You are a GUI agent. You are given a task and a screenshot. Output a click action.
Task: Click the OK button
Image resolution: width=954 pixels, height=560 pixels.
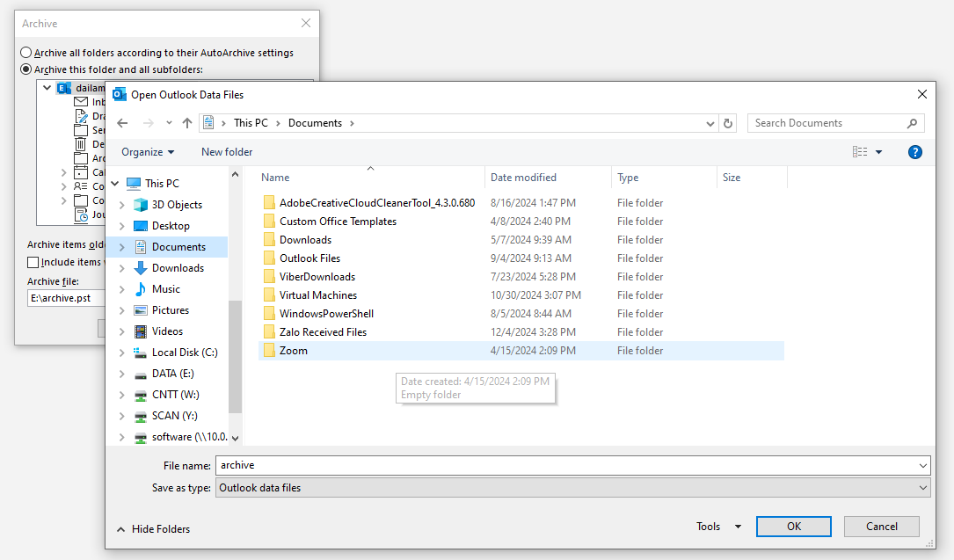(x=793, y=527)
